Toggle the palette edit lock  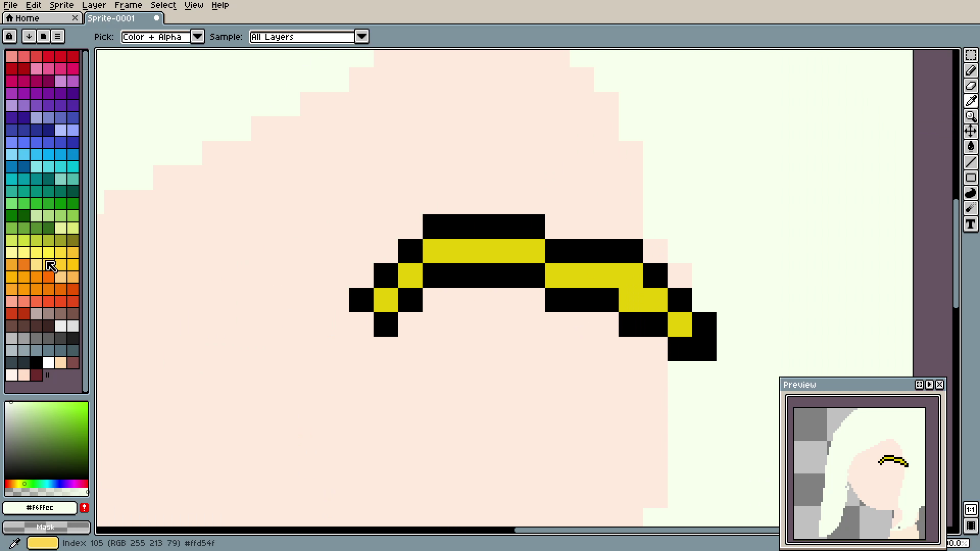(x=9, y=36)
